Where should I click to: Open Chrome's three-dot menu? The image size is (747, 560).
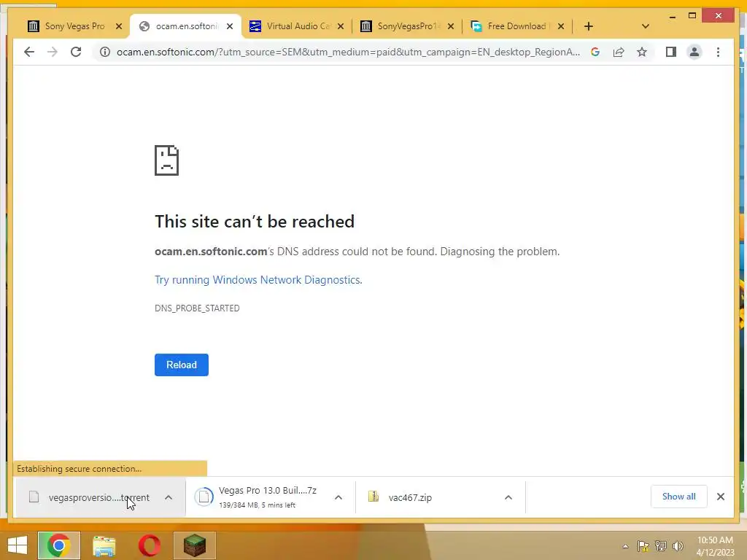coord(718,52)
